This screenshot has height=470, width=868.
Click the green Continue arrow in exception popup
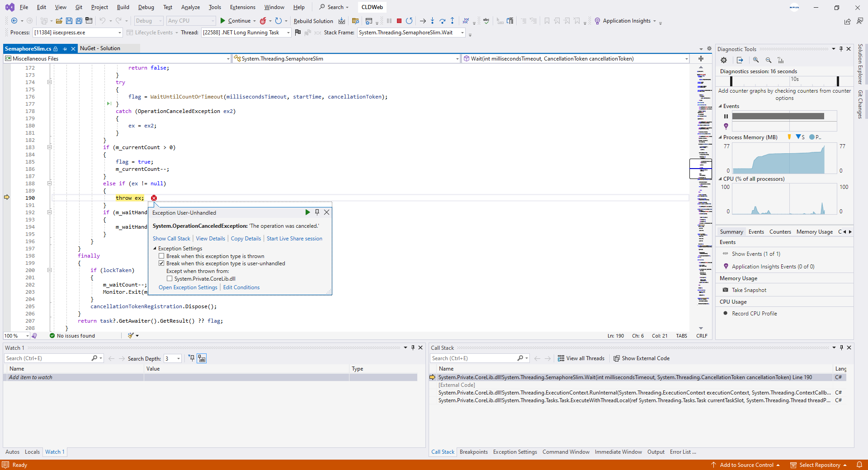pos(307,212)
